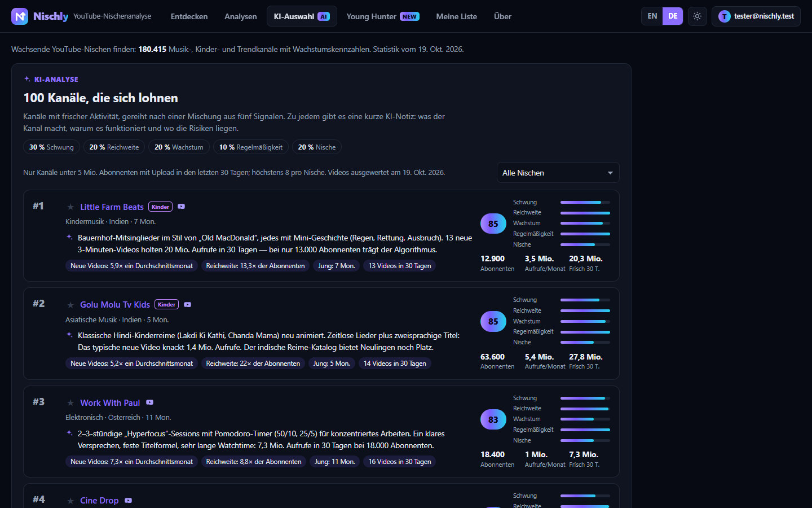Open the Alle Nischen dropdown
Viewport: 812px width, 508px height.
pos(558,173)
